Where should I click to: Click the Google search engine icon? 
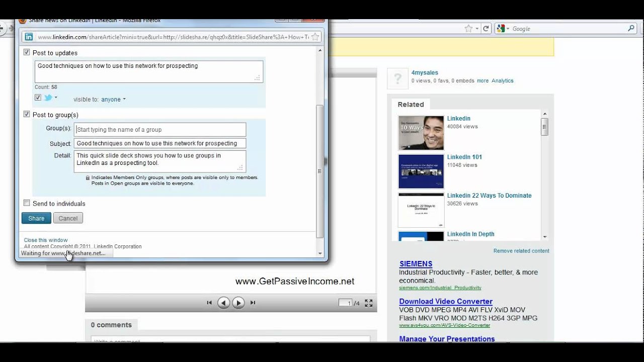pos(501,29)
